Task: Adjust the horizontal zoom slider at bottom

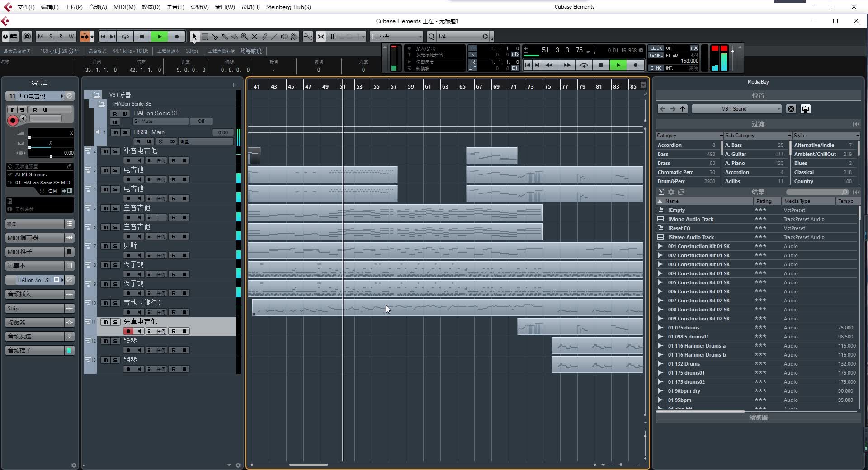Action: 621,465
